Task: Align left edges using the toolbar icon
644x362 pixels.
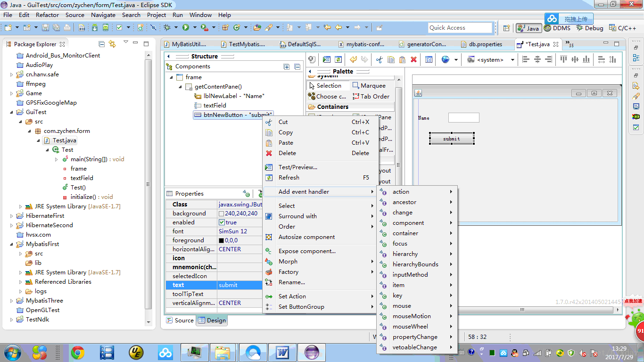Action: coord(526,60)
